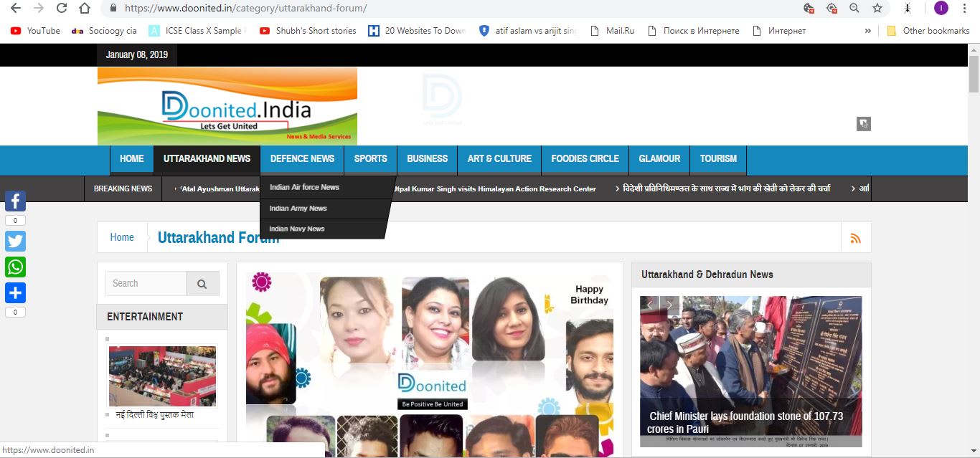Open the Интернет bookmark
Image resolution: width=980 pixels, height=458 pixels.
pos(779,31)
